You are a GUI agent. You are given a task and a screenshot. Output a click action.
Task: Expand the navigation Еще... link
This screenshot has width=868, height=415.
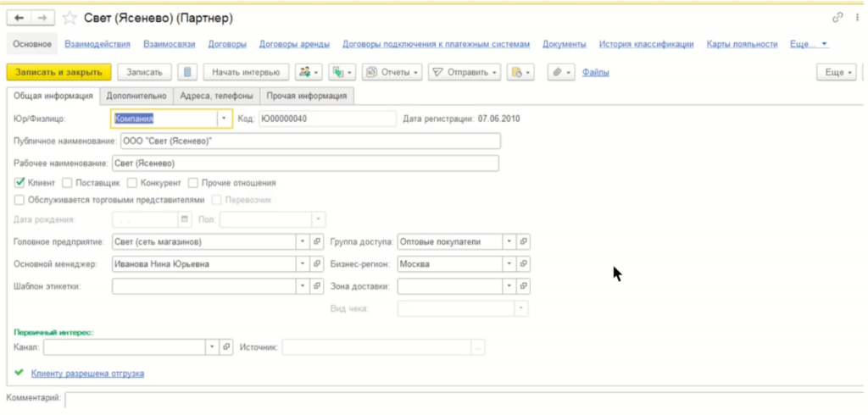809,44
